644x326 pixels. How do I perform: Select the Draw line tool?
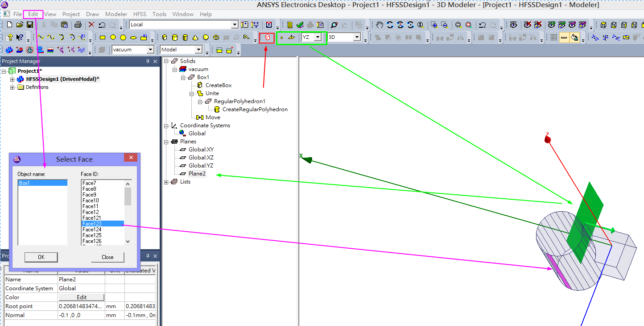tap(41, 38)
